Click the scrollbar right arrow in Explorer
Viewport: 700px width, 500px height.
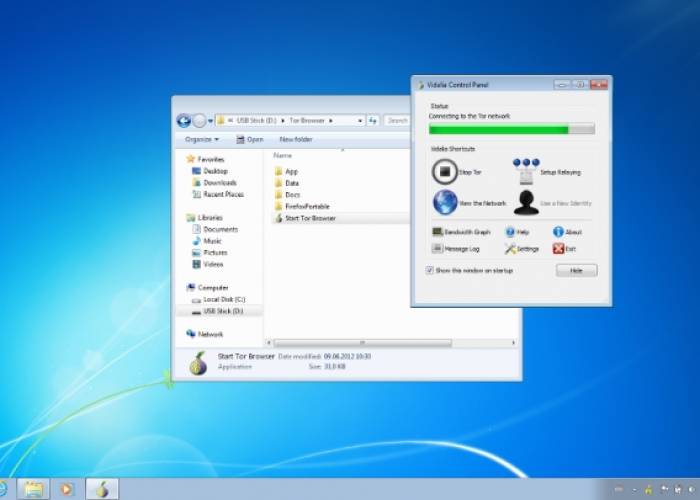[513, 343]
